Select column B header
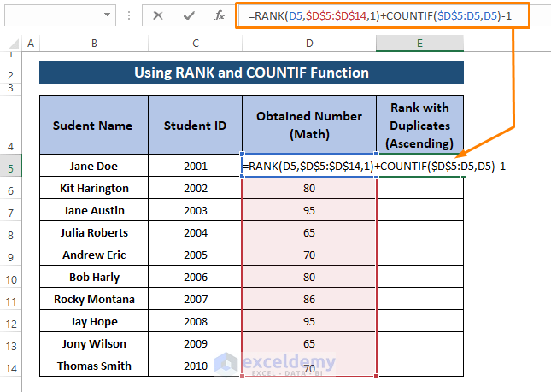 94,44
